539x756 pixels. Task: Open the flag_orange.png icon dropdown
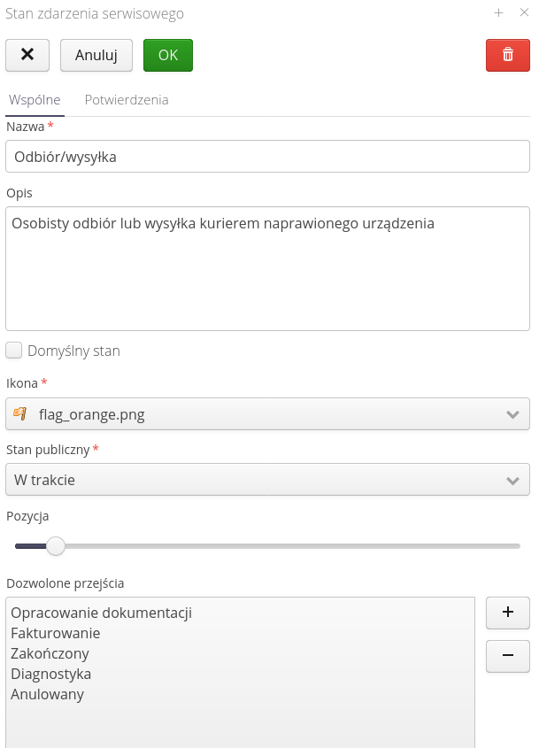pos(266,413)
